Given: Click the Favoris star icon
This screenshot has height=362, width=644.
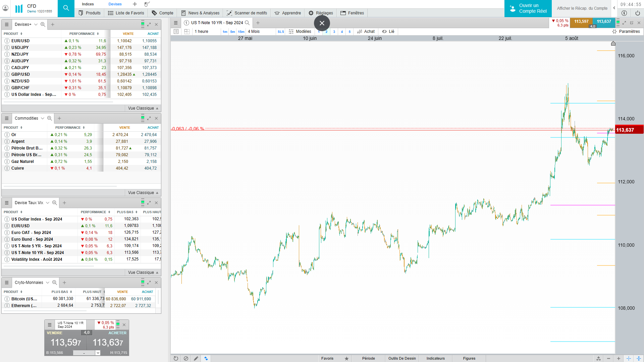Looking at the screenshot, I should click(346, 358).
